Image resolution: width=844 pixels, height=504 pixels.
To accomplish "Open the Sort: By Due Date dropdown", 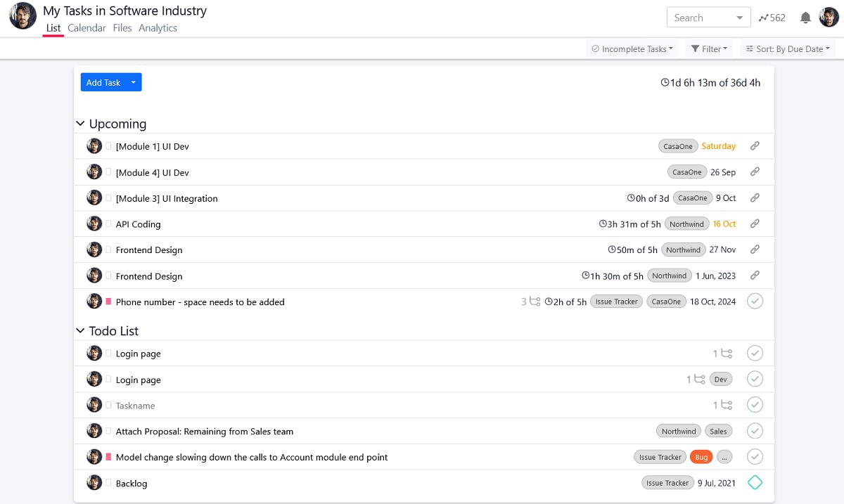I will click(x=787, y=49).
